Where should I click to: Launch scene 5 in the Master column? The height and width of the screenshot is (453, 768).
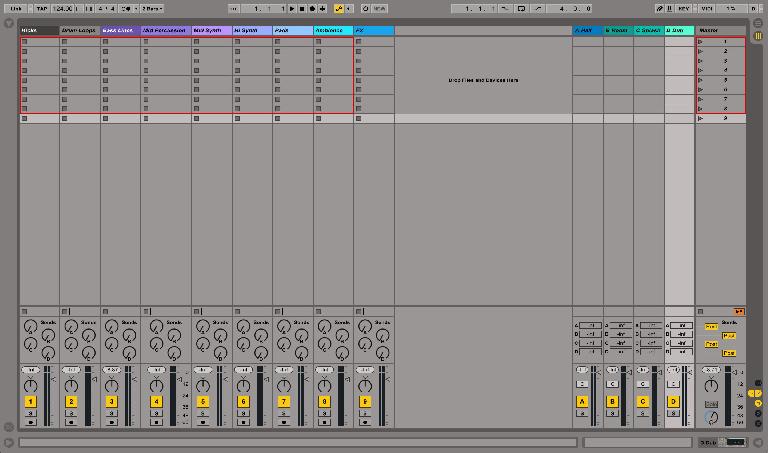(700, 80)
